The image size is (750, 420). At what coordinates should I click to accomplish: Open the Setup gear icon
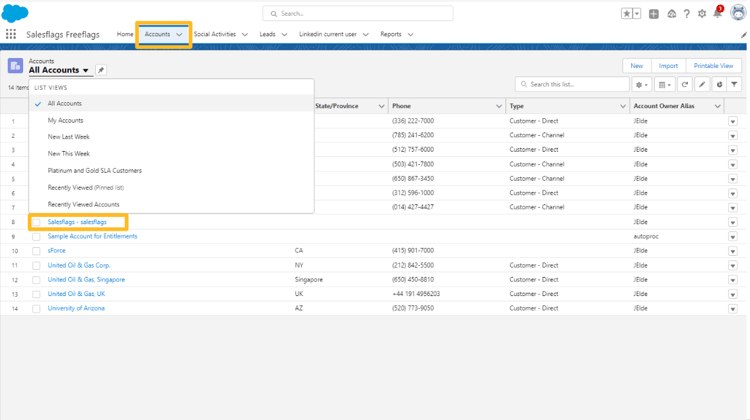coord(702,14)
